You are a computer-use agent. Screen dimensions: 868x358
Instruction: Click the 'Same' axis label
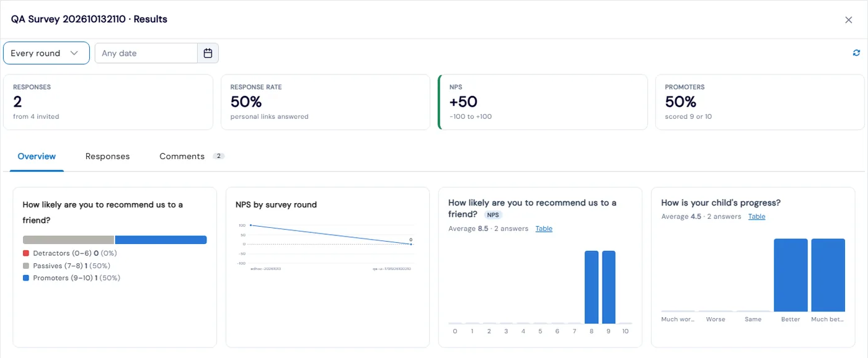[x=753, y=320]
